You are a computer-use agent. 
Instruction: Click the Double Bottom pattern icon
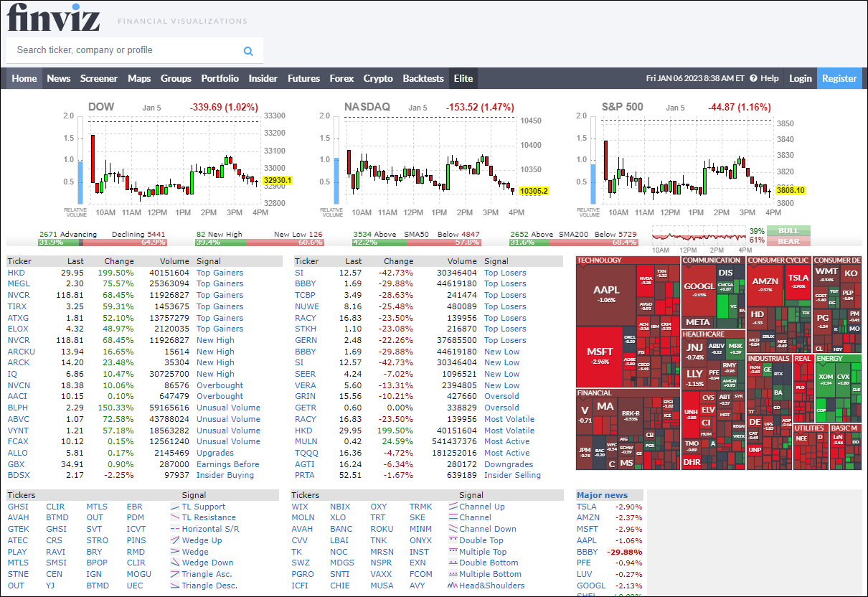453,563
